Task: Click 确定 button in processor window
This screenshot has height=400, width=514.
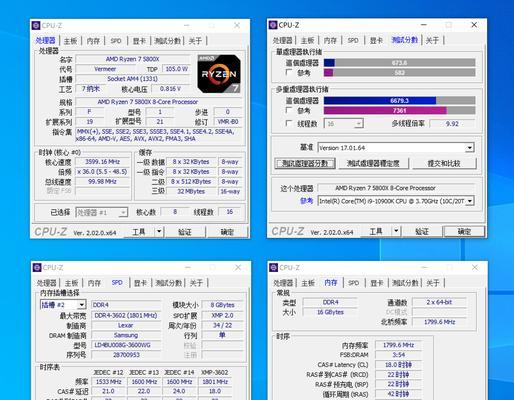Action: 227,232
